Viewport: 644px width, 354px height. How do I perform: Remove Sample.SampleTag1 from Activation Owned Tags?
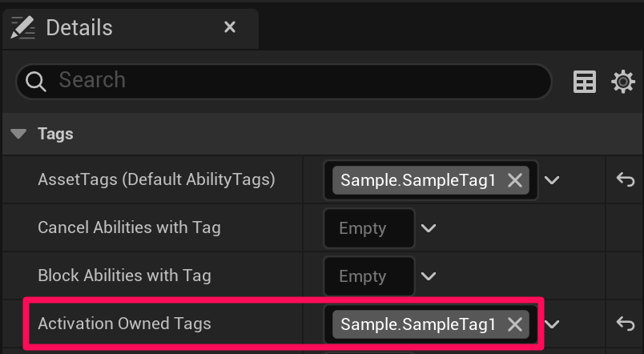[515, 324]
